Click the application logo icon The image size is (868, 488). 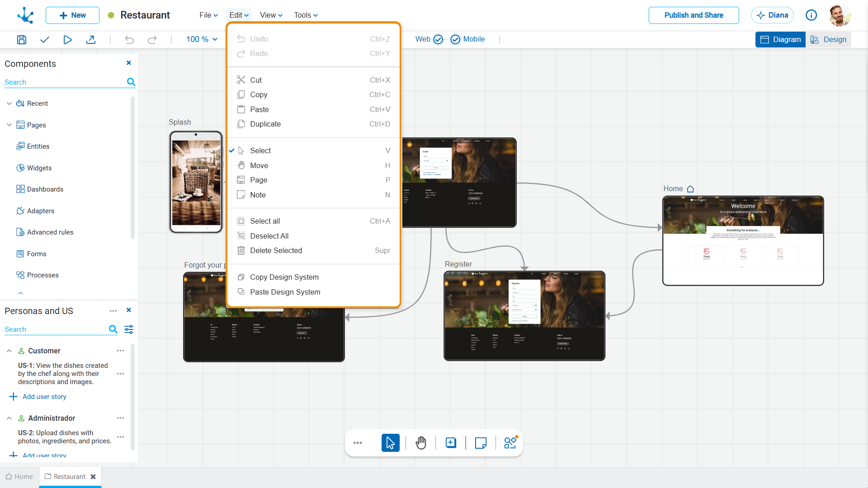coord(25,15)
